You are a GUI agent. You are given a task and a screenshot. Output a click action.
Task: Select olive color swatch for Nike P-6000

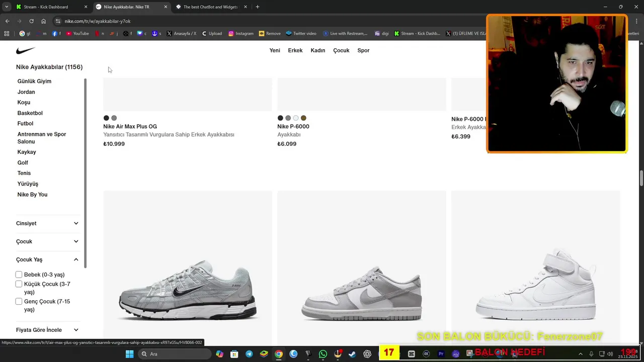pyautogui.click(x=303, y=118)
